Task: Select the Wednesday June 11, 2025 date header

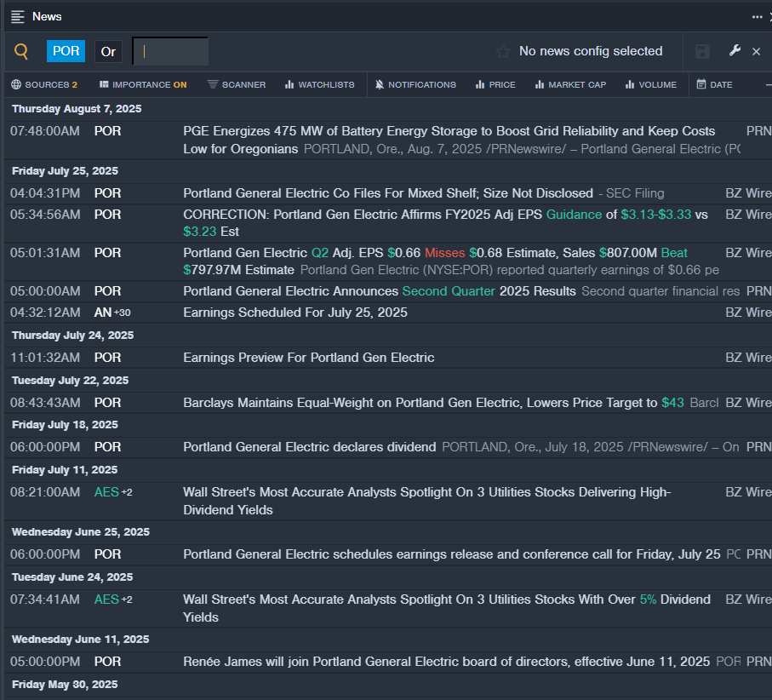Action: coord(81,640)
